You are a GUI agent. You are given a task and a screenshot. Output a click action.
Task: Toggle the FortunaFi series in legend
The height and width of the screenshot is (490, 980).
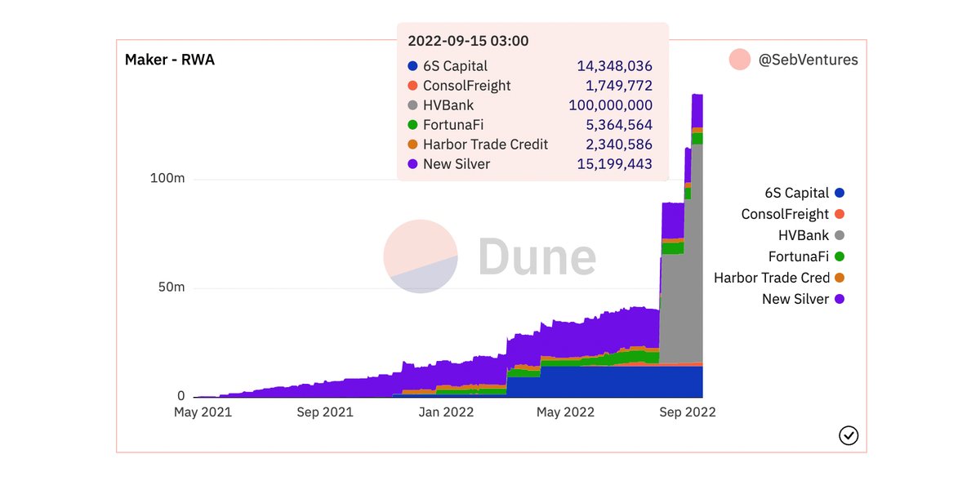click(806, 256)
